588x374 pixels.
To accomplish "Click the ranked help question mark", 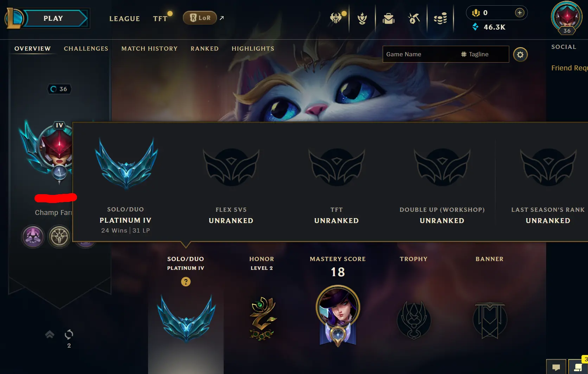I will click(186, 281).
